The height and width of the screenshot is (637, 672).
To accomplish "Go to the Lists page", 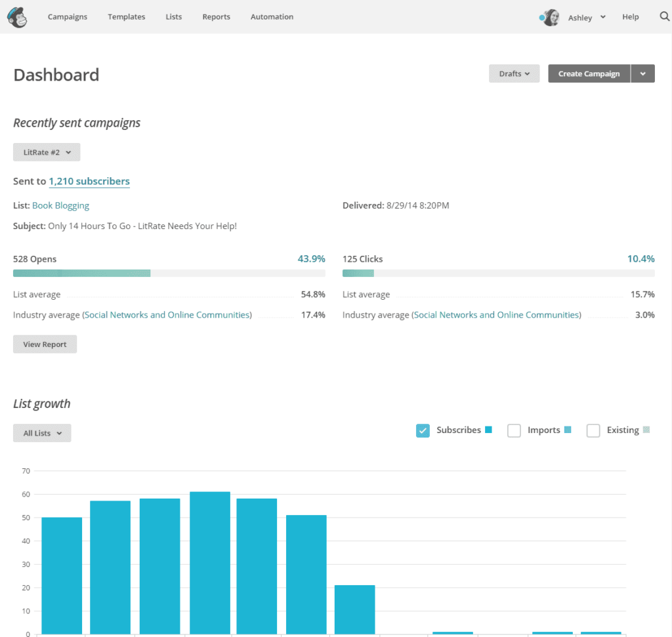I will click(x=173, y=16).
